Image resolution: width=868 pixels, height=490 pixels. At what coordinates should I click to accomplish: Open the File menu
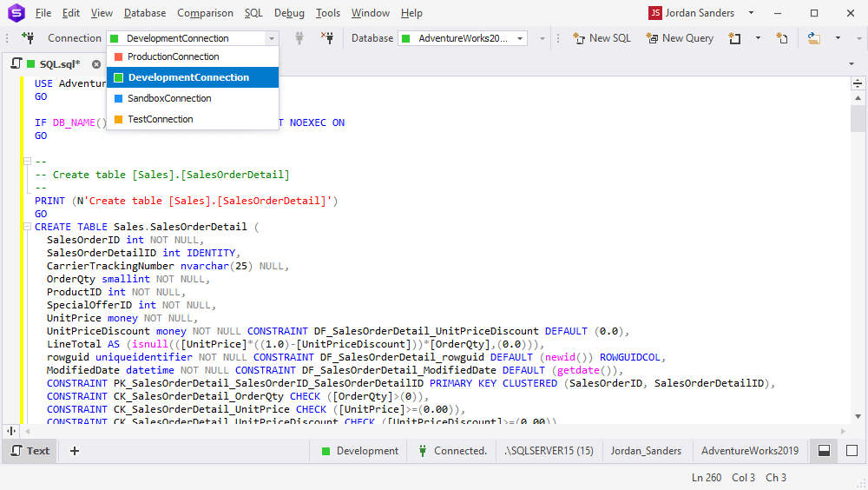(43, 13)
